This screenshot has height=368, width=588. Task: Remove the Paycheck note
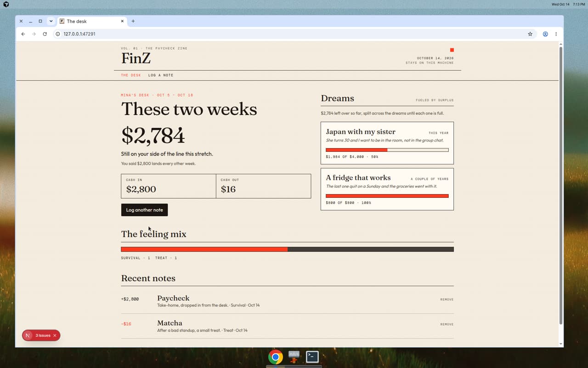click(447, 299)
